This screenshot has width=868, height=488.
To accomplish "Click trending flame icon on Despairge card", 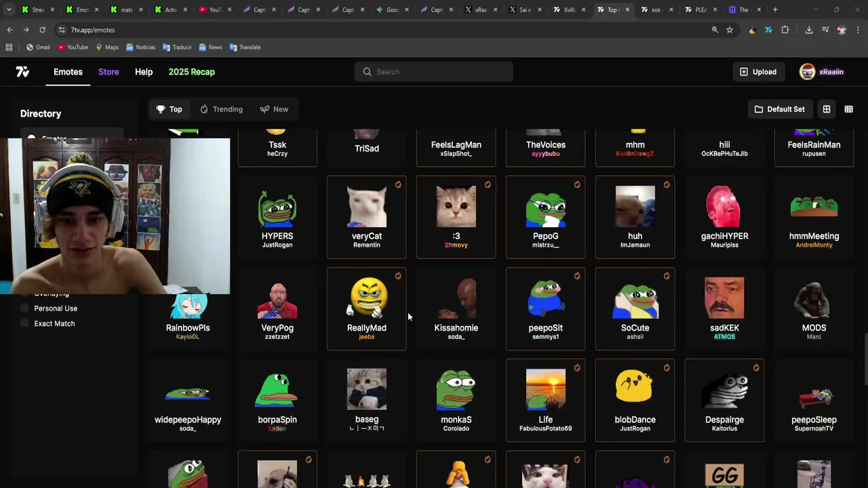I will click(x=756, y=367).
